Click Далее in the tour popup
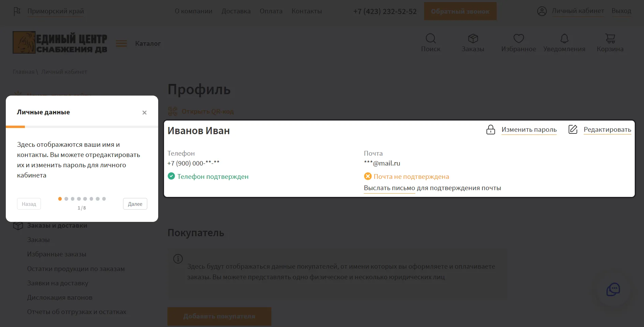Viewport: 644px width, 327px height. pos(135,204)
